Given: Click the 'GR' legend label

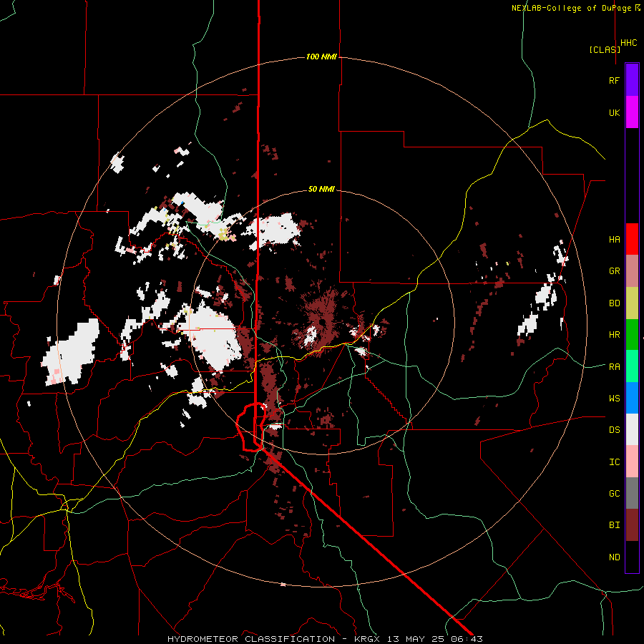Looking at the screenshot, I should 614,271.
